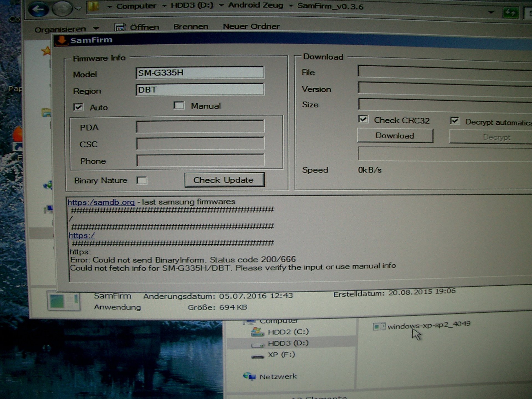Open recent pages dropdown next to forward button

pyautogui.click(x=78, y=9)
